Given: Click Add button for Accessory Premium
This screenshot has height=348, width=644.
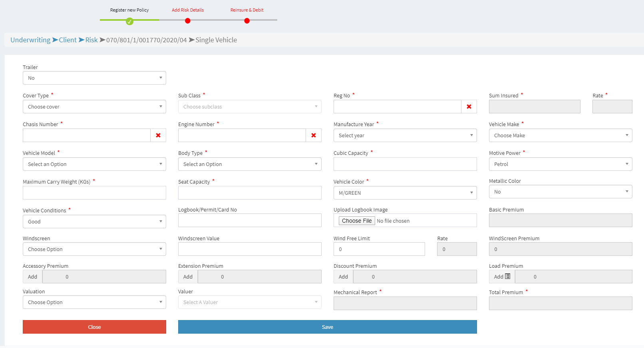Looking at the screenshot, I should coord(33,277).
